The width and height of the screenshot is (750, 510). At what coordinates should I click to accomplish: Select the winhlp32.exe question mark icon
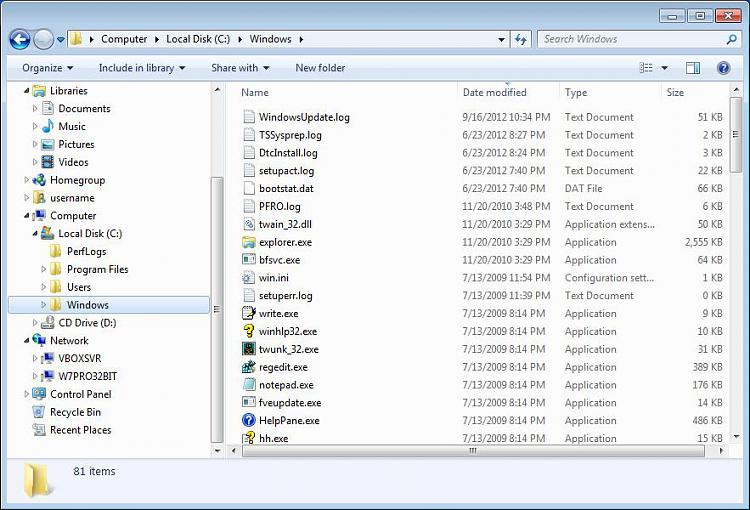pos(249,331)
